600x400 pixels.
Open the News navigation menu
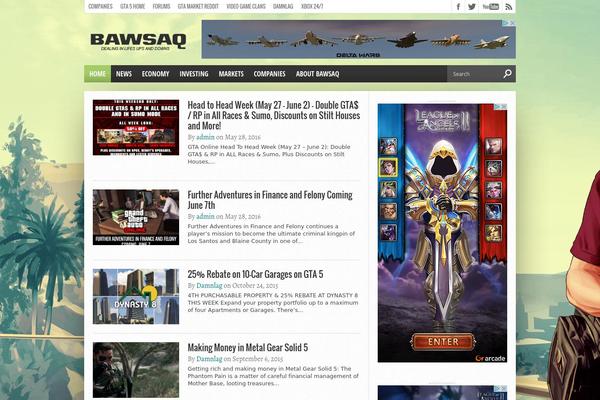[x=124, y=73]
